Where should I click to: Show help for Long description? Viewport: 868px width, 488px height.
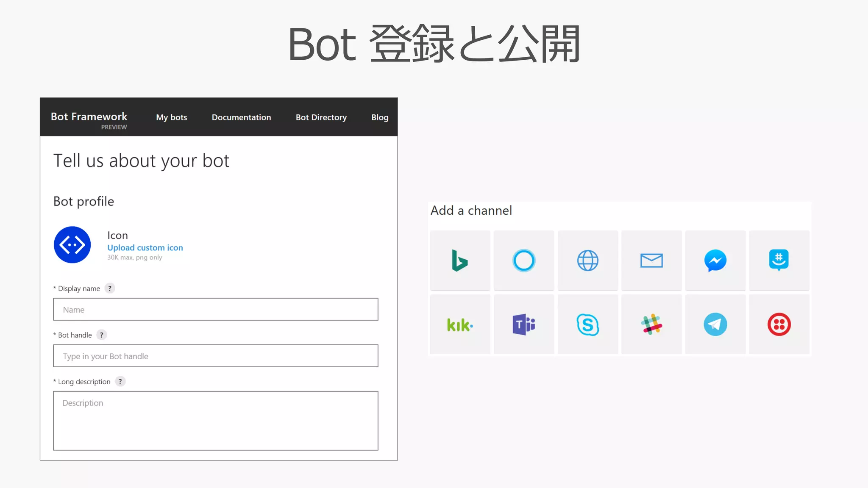tap(120, 382)
